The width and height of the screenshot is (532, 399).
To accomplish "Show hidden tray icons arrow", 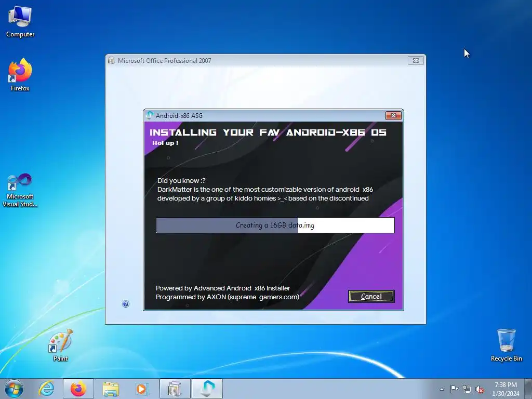I will pyautogui.click(x=442, y=389).
